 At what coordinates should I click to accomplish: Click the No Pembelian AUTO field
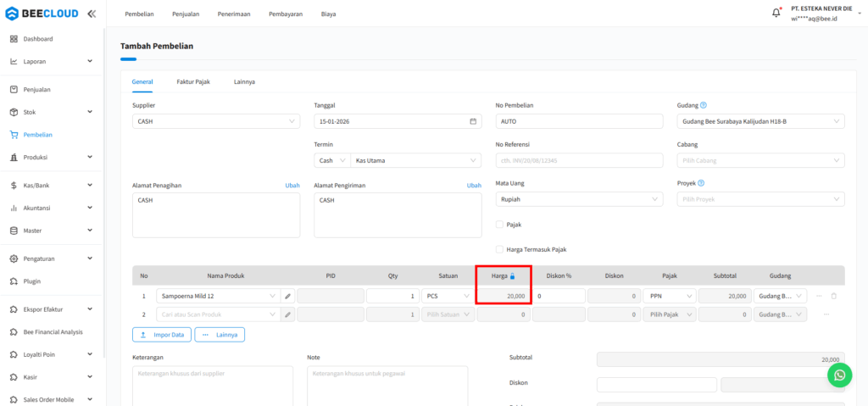(x=579, y=121)
